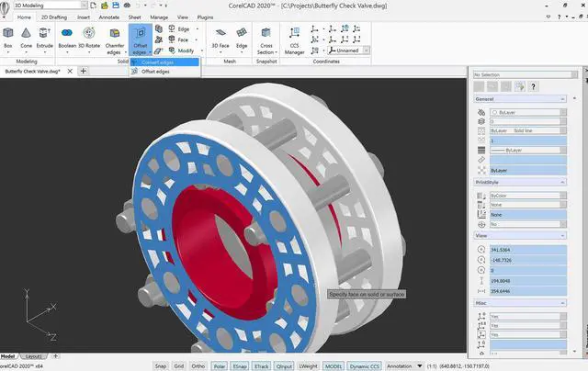This screenshot has height=371, width=588.
Task: Open the CCS Manager
Action: click(x=294, y=41)
